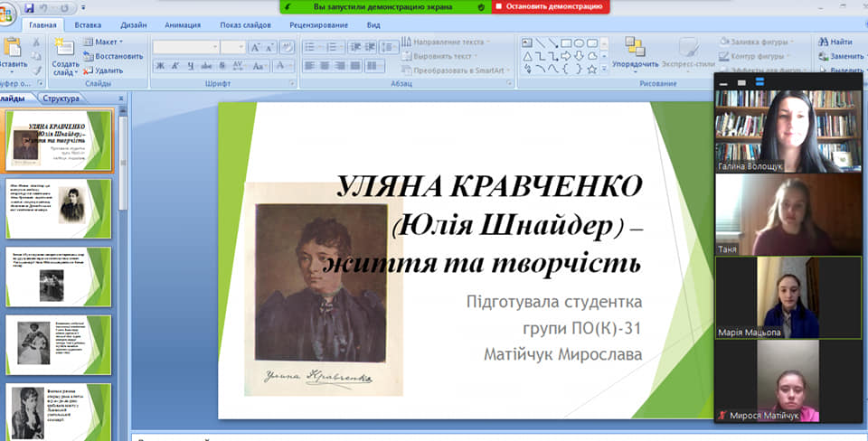Viewport: 868px width, 441px height.
Task: Open the font name combo box
Action: click(x=185, y=48)
